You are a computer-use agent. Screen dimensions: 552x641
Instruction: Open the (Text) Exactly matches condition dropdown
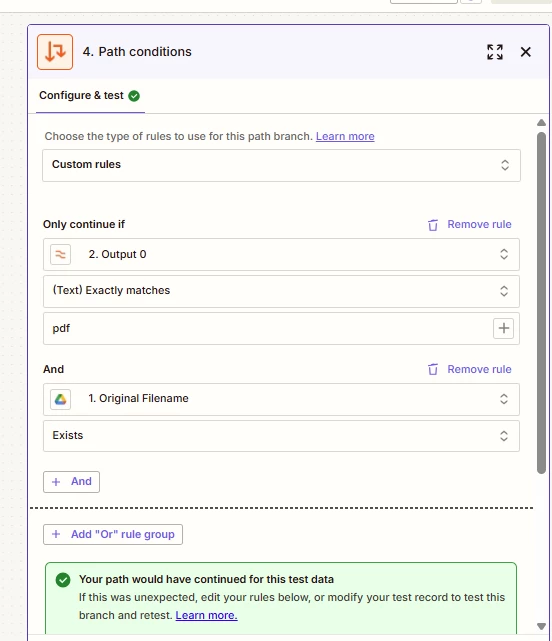click(281, 291)
